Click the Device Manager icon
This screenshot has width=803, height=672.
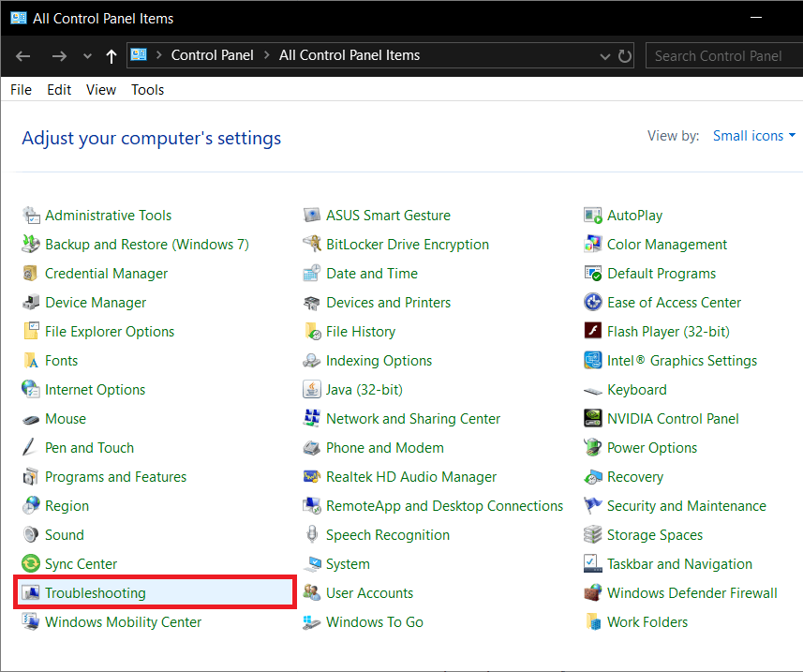(x=30, y=303)
